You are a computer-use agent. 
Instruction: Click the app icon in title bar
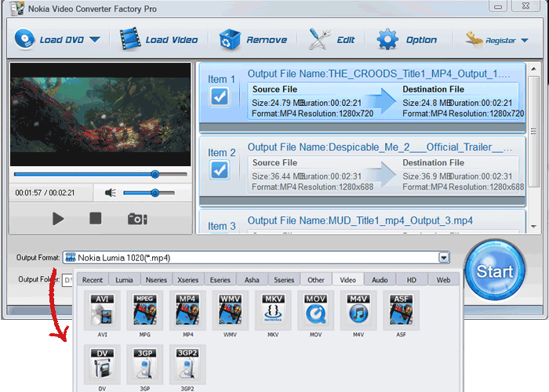(x=17, y=9)
